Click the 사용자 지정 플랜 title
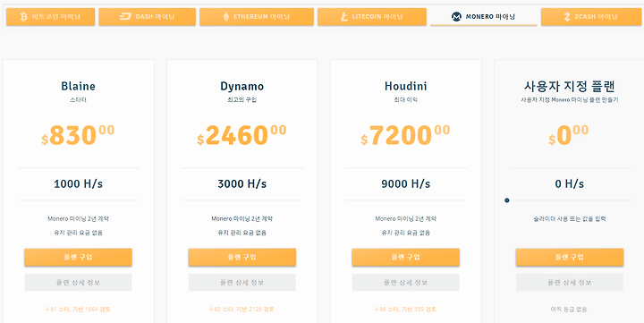This screenshot has width=644, height=323. click(x=569, y=86)
